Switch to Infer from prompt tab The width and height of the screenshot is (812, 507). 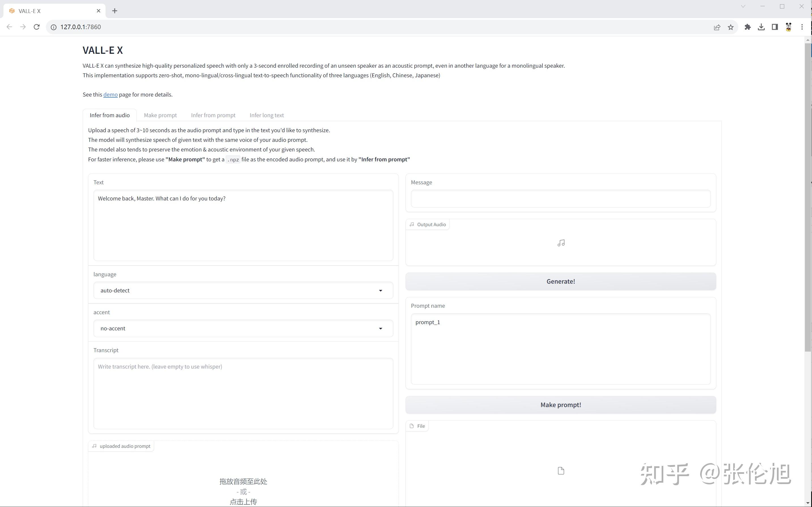click(x=213, y=115)
